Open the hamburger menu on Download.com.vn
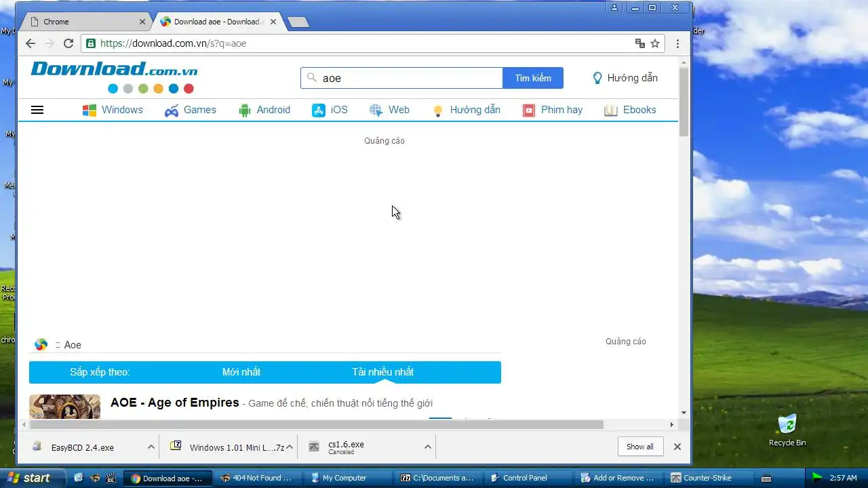 tap(37, 110)
